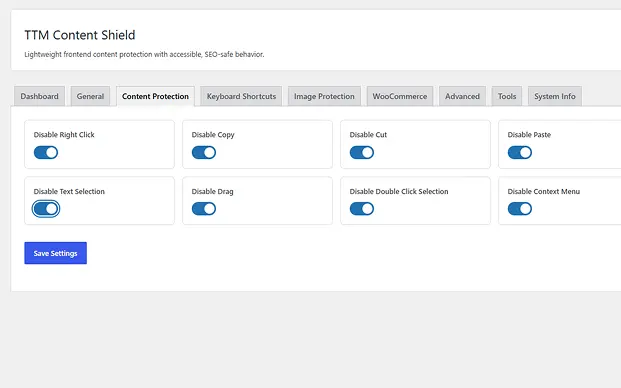The width and height of the screenshot is (621, 388).
Task: Toggle the Disable Drag switch
Action: [x=204, y=209]
